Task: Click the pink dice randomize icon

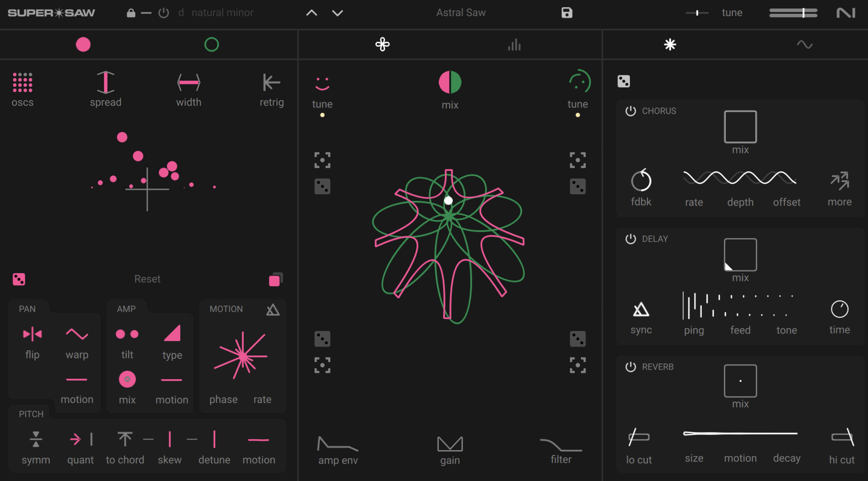Action: pyautogui.click(x=19, y=279)
